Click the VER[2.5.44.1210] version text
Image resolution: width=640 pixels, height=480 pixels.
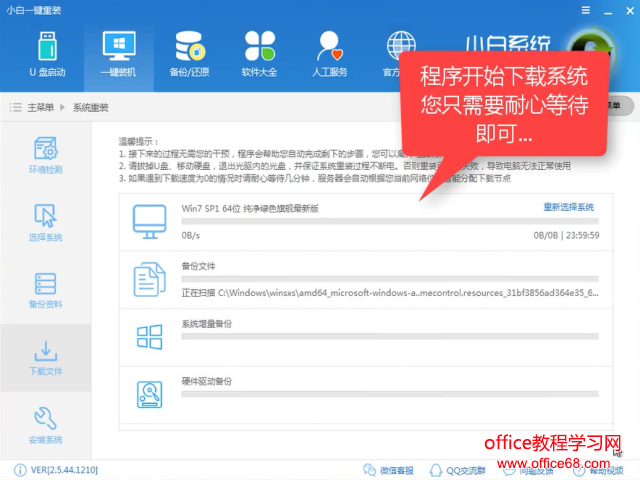[64, 470]
